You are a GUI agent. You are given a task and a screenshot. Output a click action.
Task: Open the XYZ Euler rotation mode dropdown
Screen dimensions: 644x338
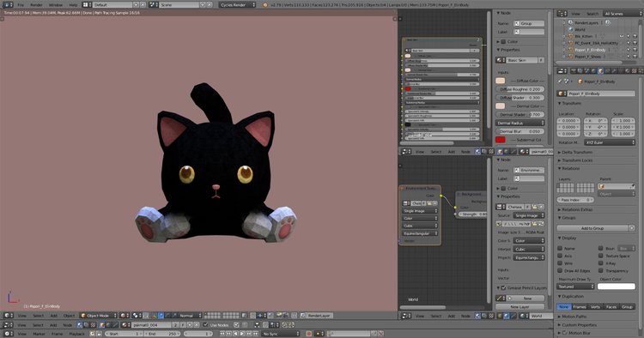610,142
